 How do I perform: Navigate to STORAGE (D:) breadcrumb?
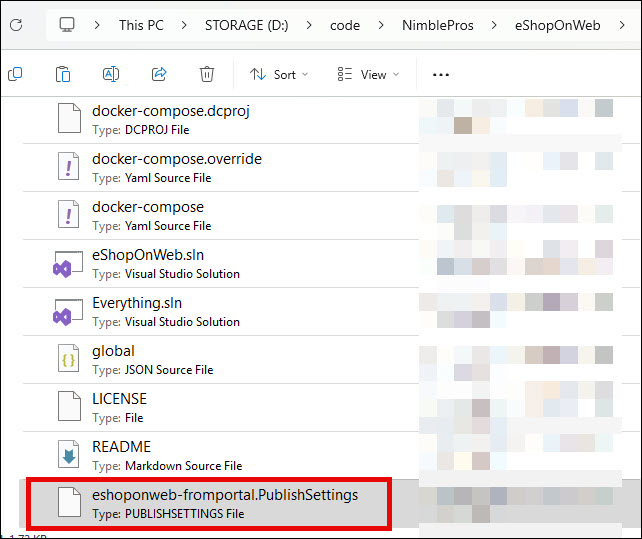pyautogui.click(x=246, y=25)
